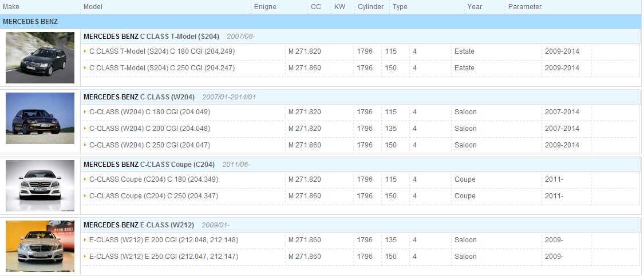Select engine M 271.860 in E 200 CGI row
Viewport: 644px width, 276px height.
pos(305,240)
